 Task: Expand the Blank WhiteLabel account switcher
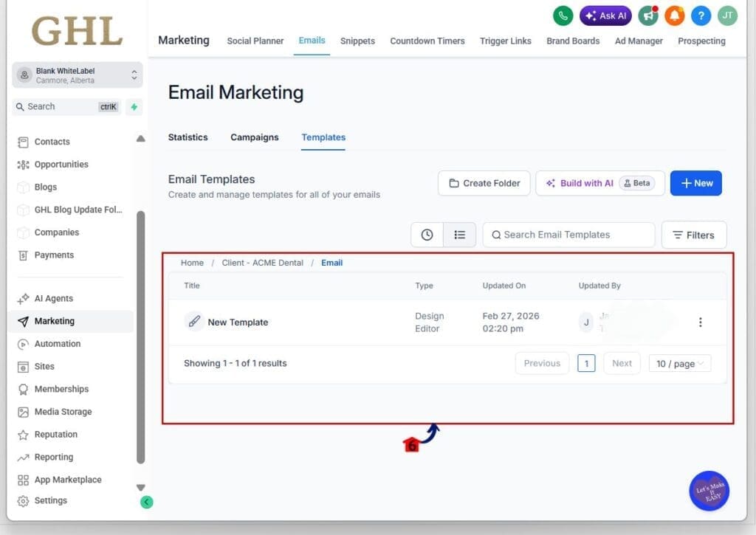click(x=134, y=75)
